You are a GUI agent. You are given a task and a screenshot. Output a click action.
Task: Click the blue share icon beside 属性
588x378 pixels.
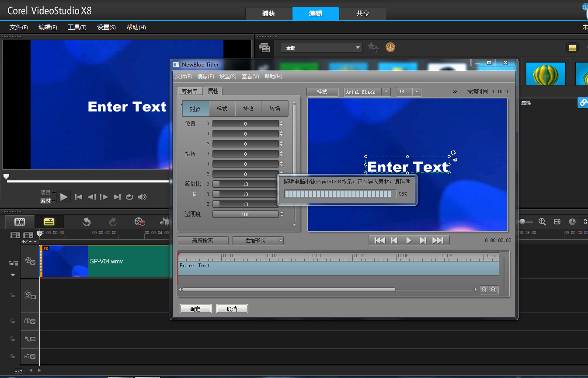[583, 103]
